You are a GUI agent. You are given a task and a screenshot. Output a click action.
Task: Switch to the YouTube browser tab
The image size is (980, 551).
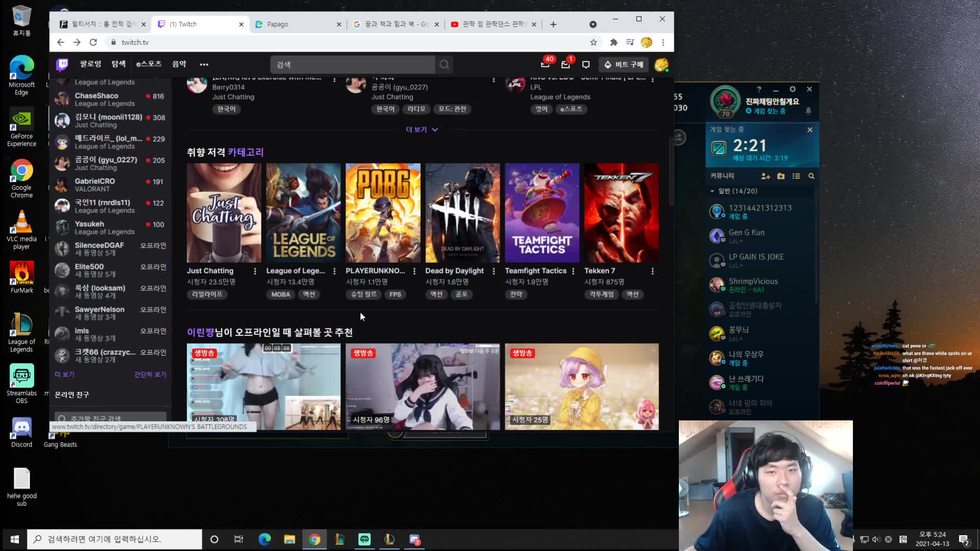click(x=495, y=24)
